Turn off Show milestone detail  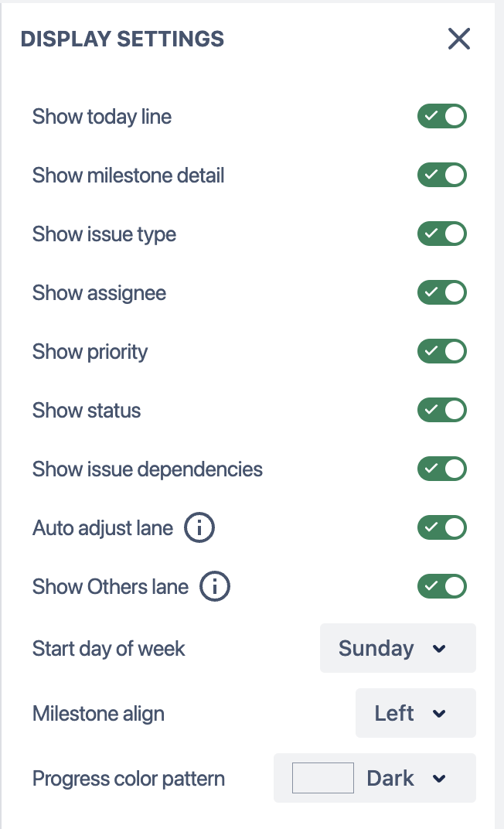pos(442,175)
